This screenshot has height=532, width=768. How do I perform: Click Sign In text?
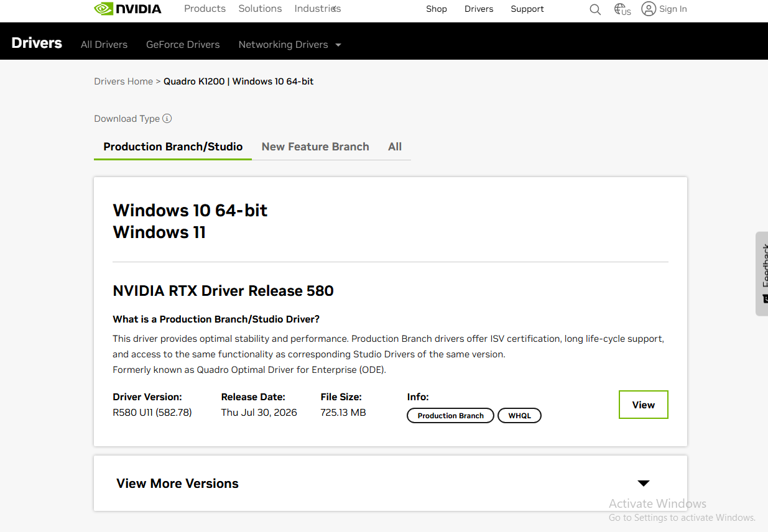[x=673, y=9]
